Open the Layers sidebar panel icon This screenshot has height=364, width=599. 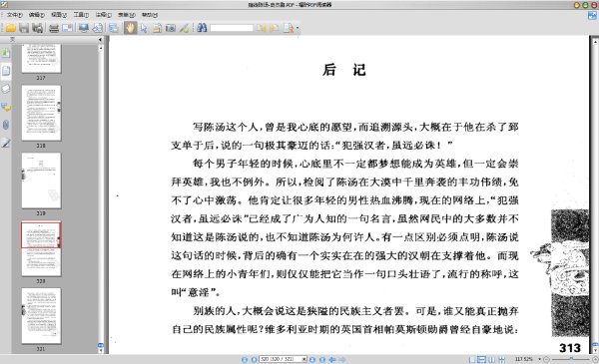pos(6,89)
